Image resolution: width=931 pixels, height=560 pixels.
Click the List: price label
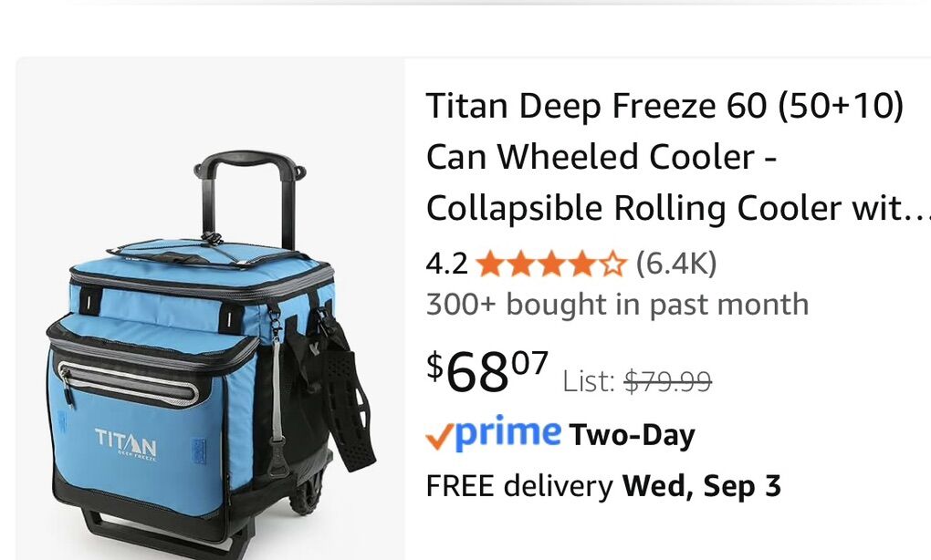tap(589, 381)
